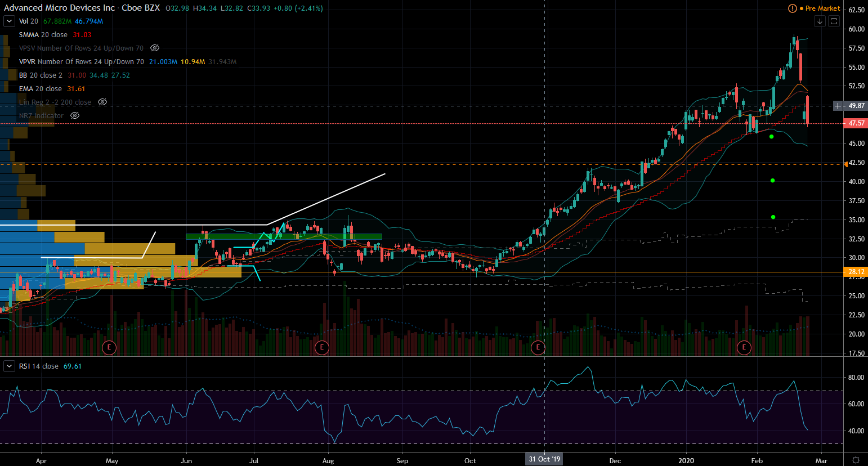Click the orange alert arrow near 42.50
Viewport: 868px width, 466px height.
(846, 164)
